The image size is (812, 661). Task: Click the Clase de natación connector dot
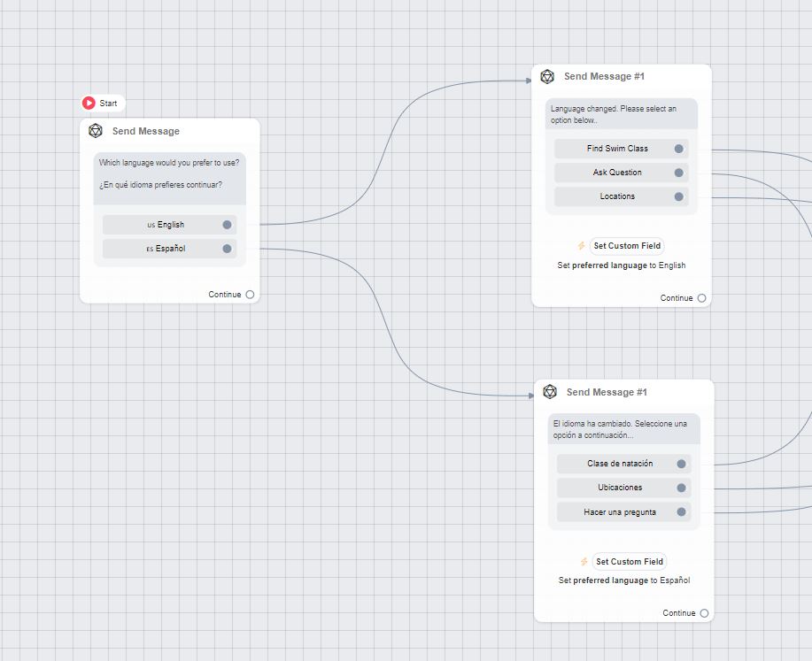click(x=682, y=464)
